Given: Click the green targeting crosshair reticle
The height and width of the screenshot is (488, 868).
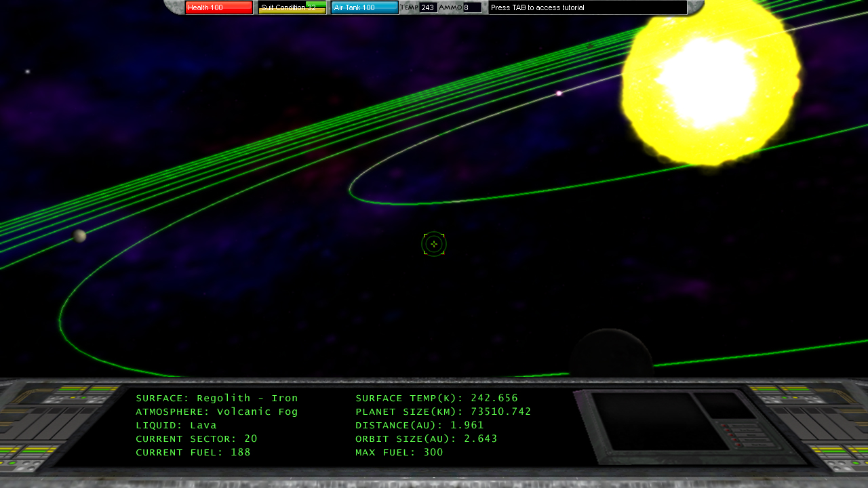Looking at the screenshot, I should click(434, 244).
